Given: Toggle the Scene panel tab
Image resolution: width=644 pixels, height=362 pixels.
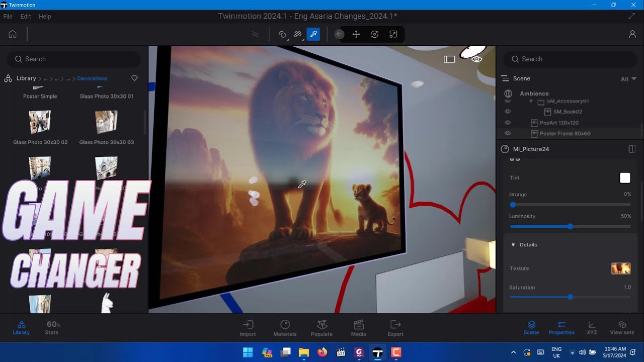Looking at the screenshot, I should point(531,328).
